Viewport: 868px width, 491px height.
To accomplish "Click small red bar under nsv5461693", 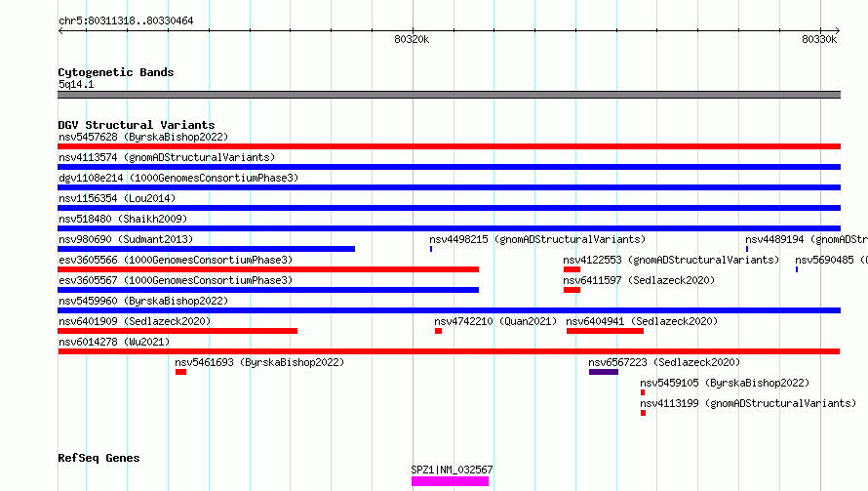I will coord(181,372).
